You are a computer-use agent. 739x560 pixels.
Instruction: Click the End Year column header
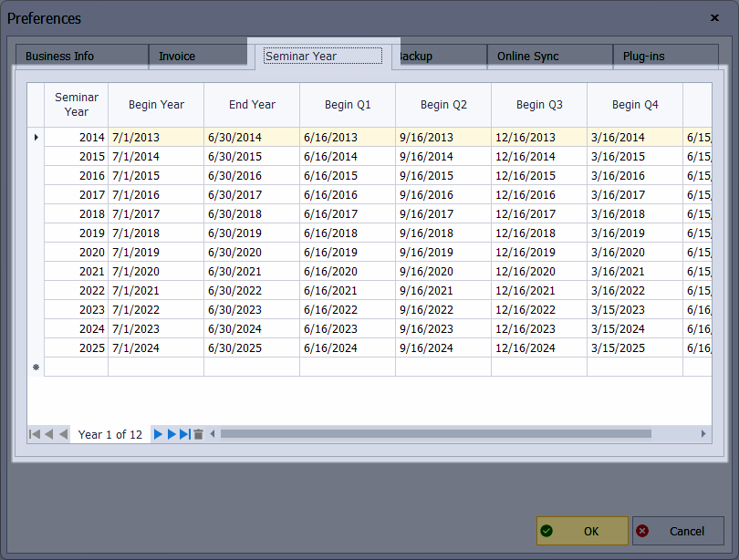[x=252, y=105]
